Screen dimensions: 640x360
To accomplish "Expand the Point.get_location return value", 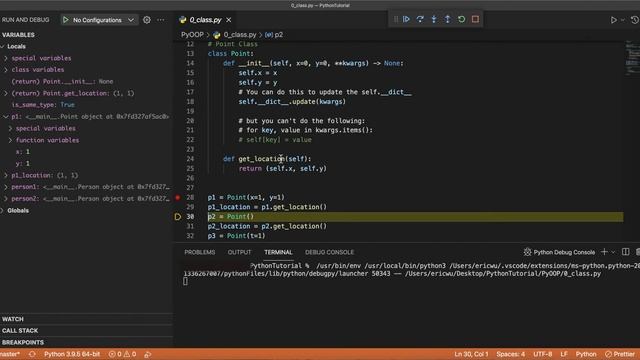I will click(6, 93).
